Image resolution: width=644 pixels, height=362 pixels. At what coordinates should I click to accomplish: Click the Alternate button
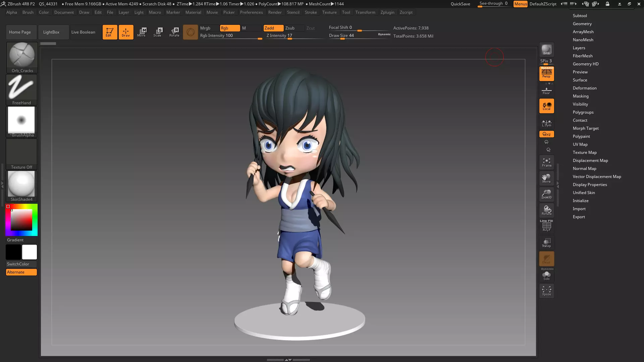coord(21,272)
